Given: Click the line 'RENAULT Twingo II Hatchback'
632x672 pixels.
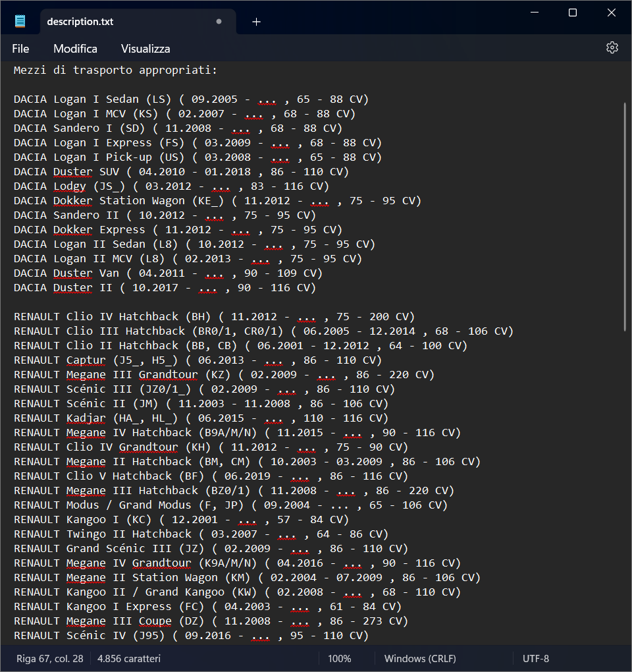Looking at the screenshot, I should click(201, 535).
